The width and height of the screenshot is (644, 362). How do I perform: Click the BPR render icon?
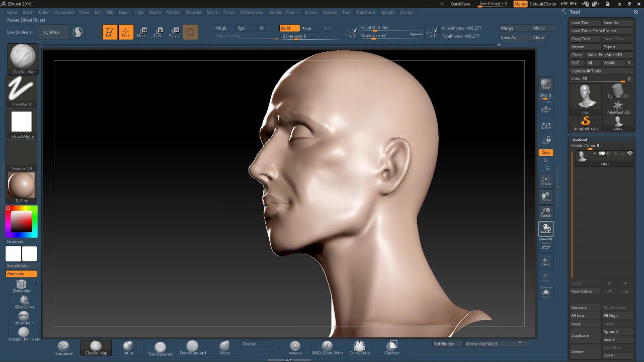[x=546, y=84]
